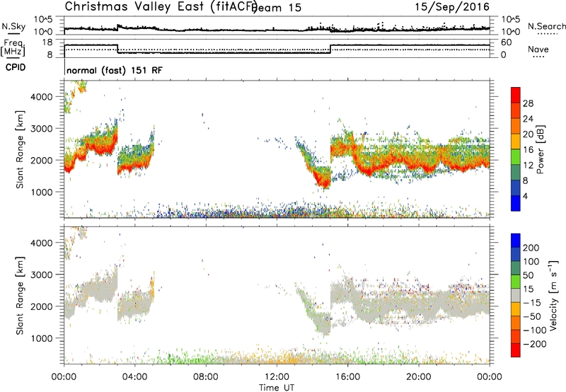Click the 'Freq. [MHz]' axis label
566x392 pixels.
pos(13,48)
